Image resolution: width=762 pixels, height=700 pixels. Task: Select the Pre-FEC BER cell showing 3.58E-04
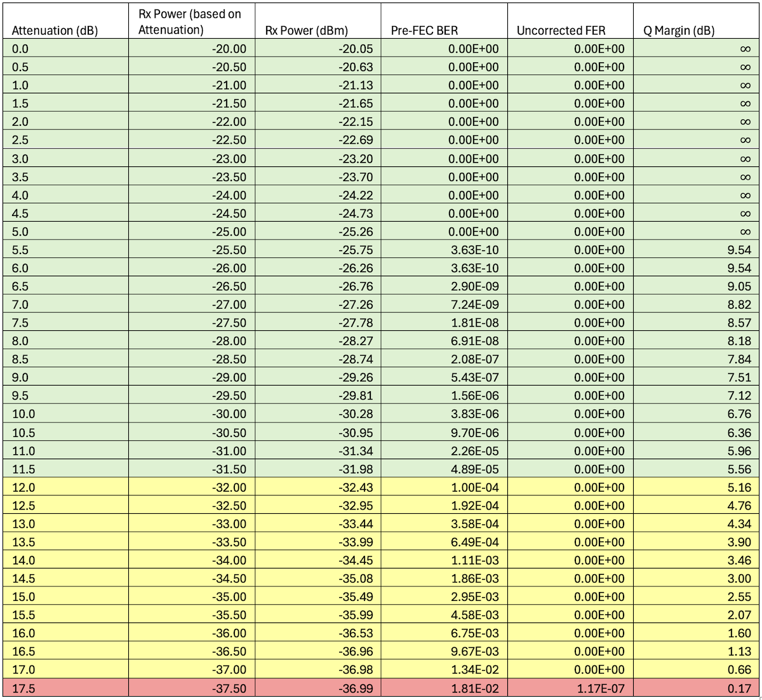pos(444,524)
